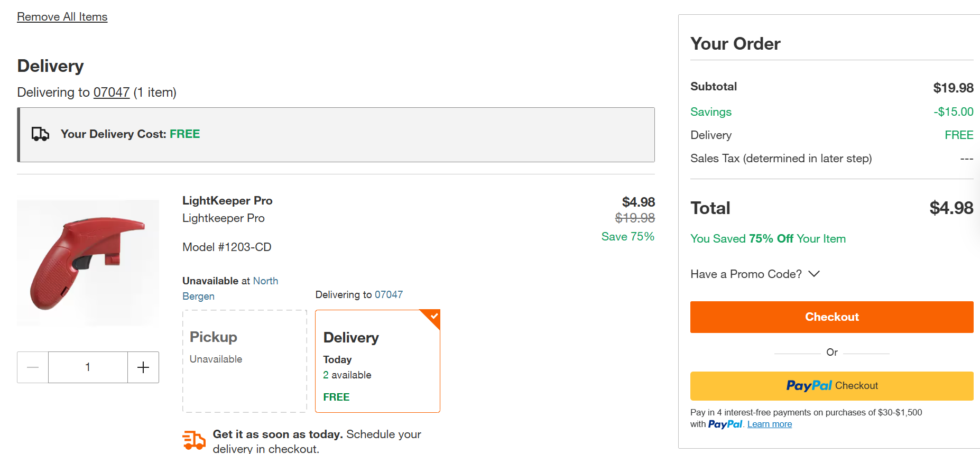This screenshot has height=454, width=980.
Task: Click the checkmark on the Delivery option
Action: [x=434, y=316]
